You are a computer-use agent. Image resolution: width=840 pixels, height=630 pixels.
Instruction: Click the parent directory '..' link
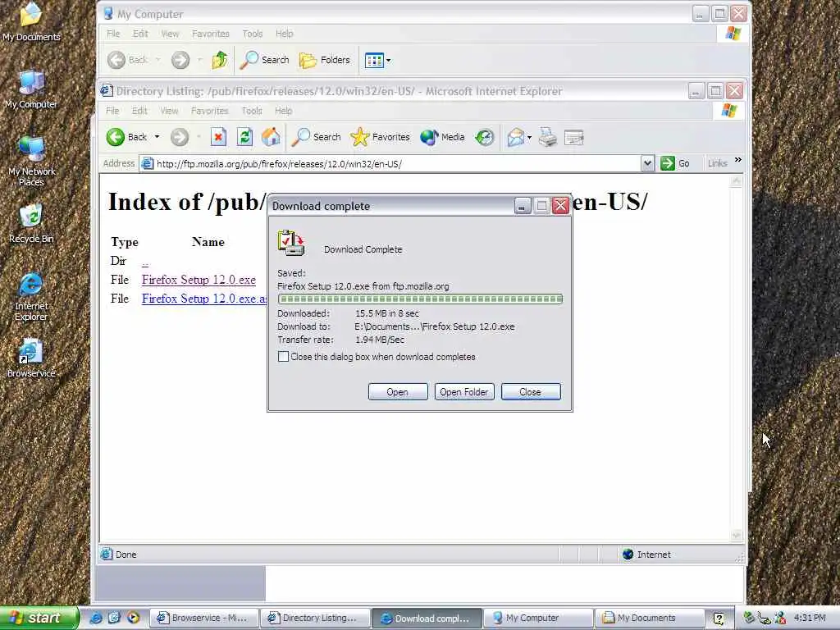145,262
